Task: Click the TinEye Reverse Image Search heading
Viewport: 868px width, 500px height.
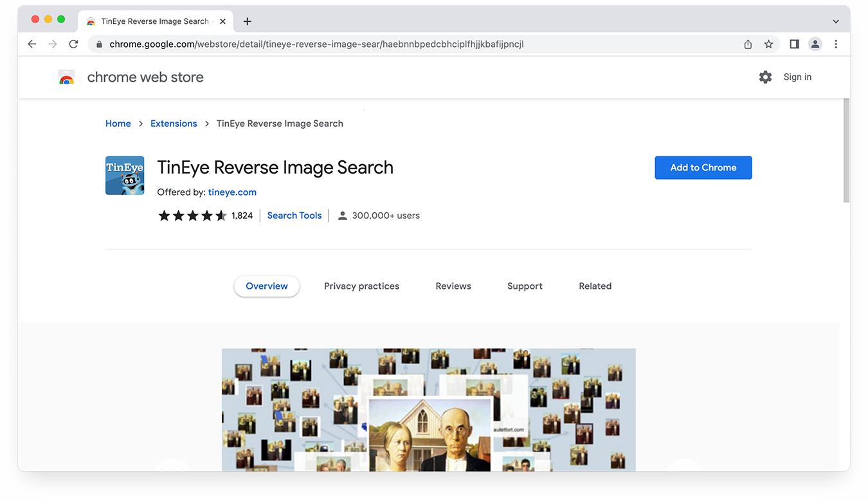Action: coord(275,167)
